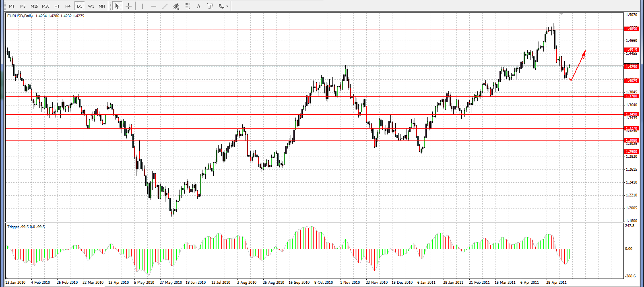This screenshot has height=287, width=644.
Task: Select the text label tool
Action: click(210, 6)
